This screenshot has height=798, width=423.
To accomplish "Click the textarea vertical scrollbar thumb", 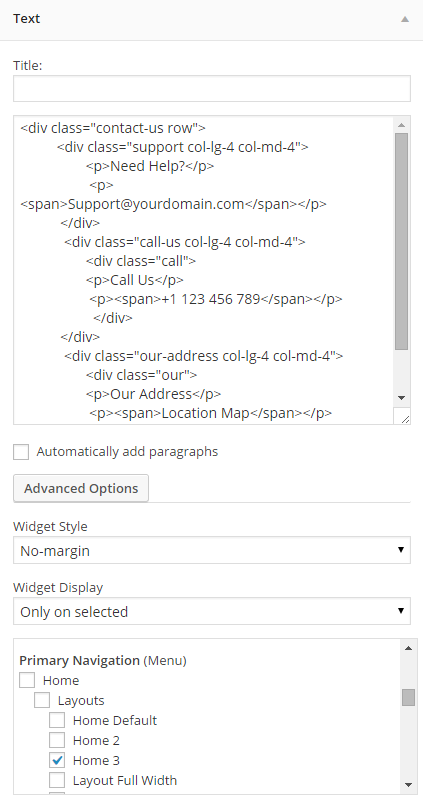I will (401, 241).
